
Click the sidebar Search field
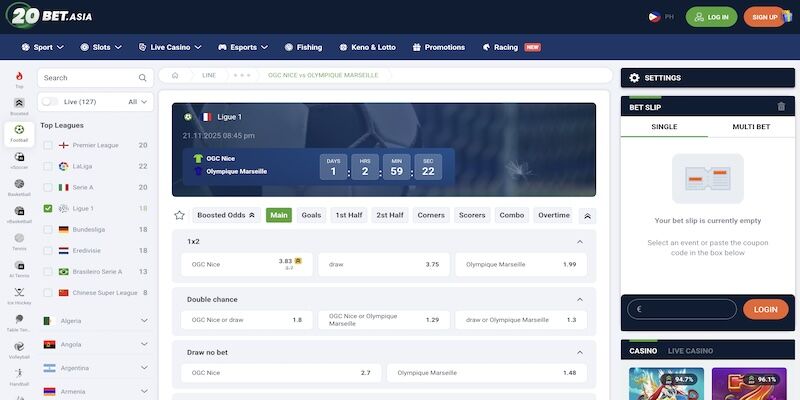pyautogui.click(x=95, y=78)
